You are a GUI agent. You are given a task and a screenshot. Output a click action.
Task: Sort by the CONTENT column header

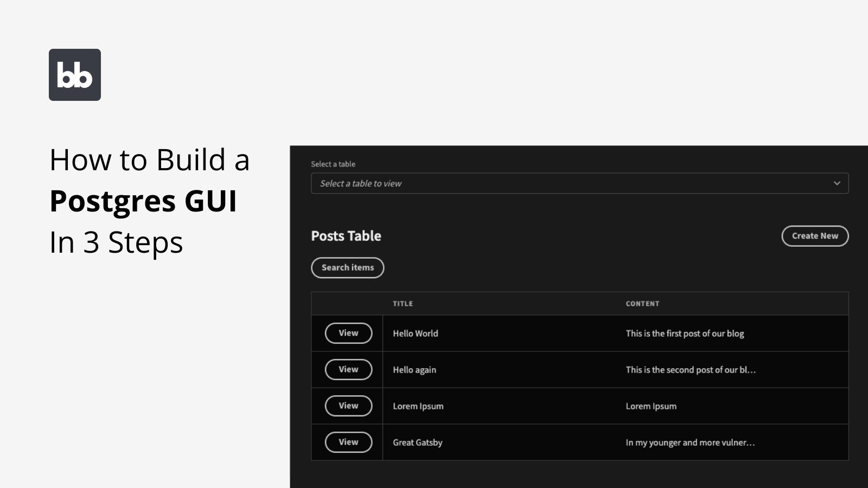pyautogui.click(x=642, y=304)
